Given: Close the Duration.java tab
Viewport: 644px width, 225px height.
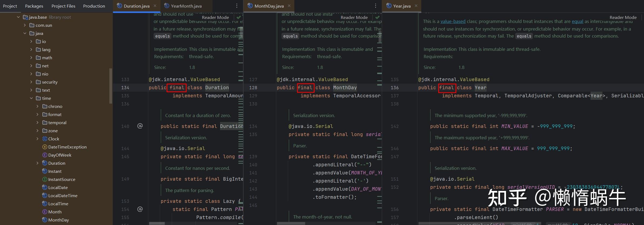Looking at the screenshot, I should pos(155,6).
